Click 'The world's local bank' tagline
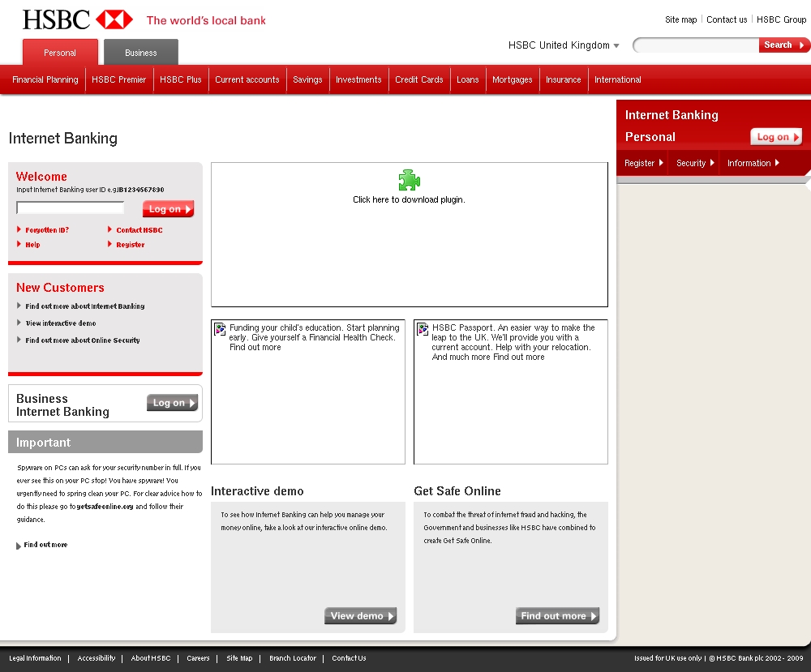This screenshot has width=811, height=672. [206, 21]
